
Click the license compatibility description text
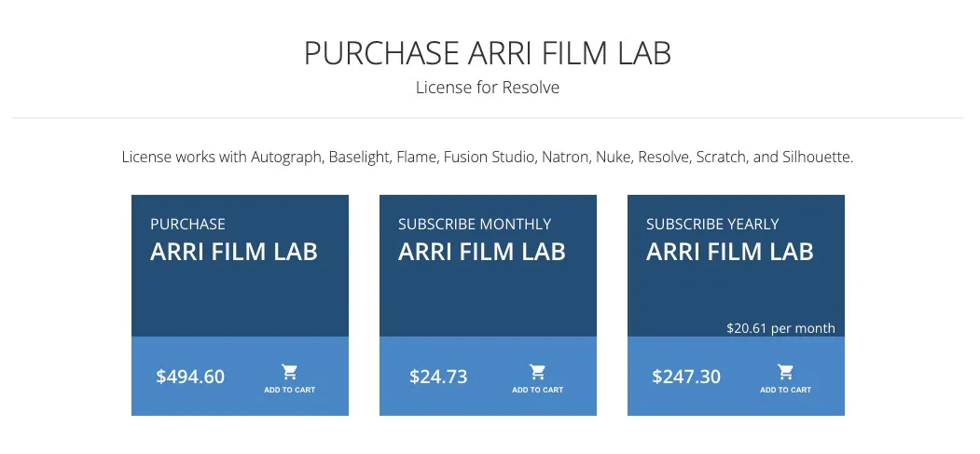[488, 157]
